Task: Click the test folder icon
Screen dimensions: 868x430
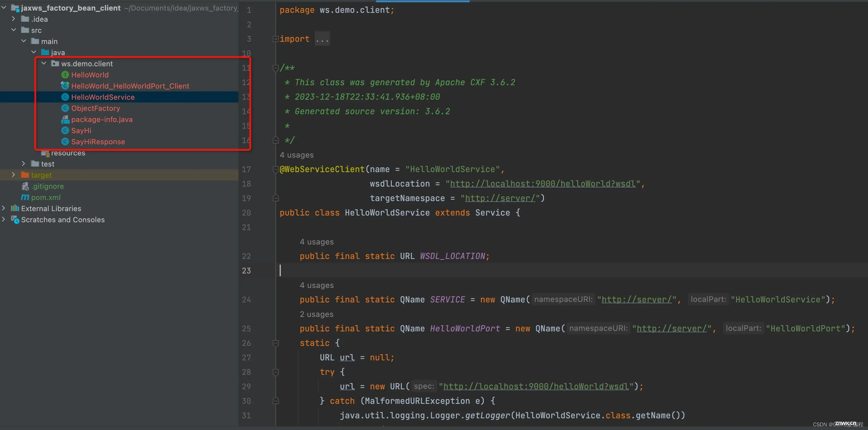Action: pos(35,164)
